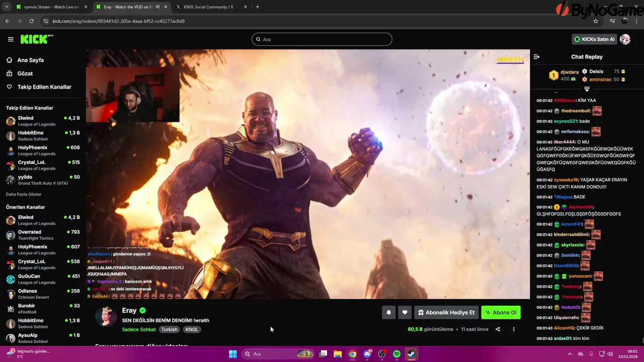The height and width of the screenshot is (362, 644).
Task: Click the video player area
Action: 307,174
